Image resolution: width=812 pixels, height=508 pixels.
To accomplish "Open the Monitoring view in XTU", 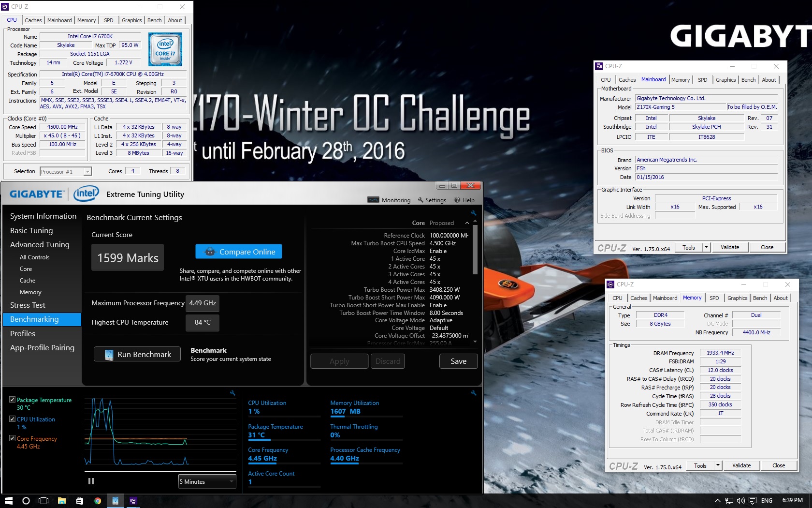I will point(389,200).
